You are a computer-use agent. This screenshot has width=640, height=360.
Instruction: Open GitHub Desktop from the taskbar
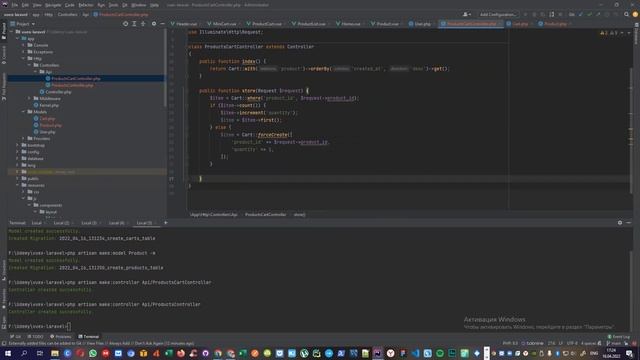click(x=205, y=353)
